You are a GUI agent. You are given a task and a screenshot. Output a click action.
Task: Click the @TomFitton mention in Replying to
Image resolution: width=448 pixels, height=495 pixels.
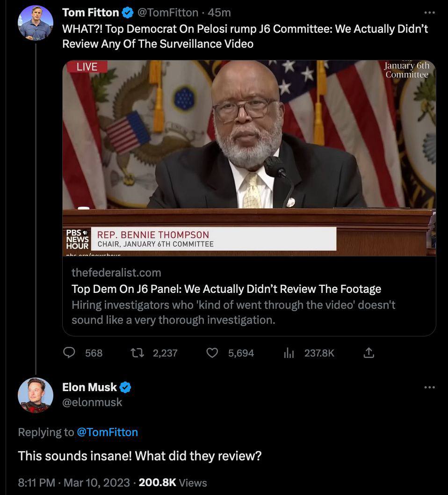tap(107, 432)
